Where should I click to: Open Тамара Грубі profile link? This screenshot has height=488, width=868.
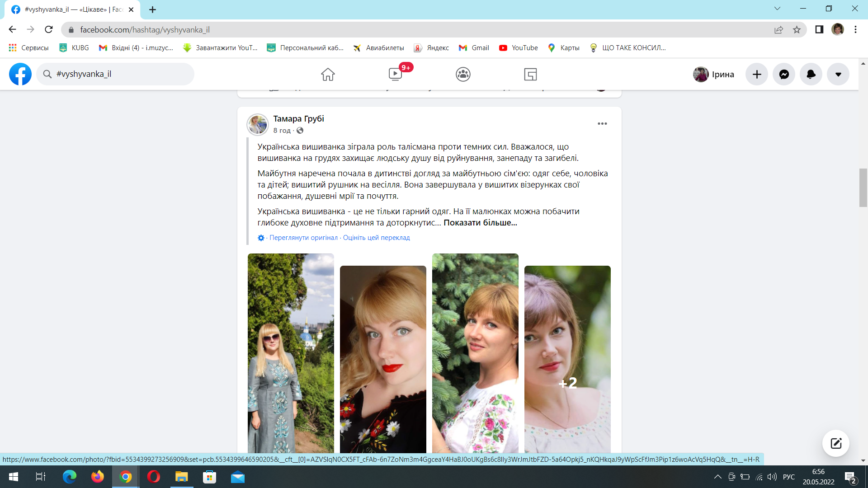[298, 119]
